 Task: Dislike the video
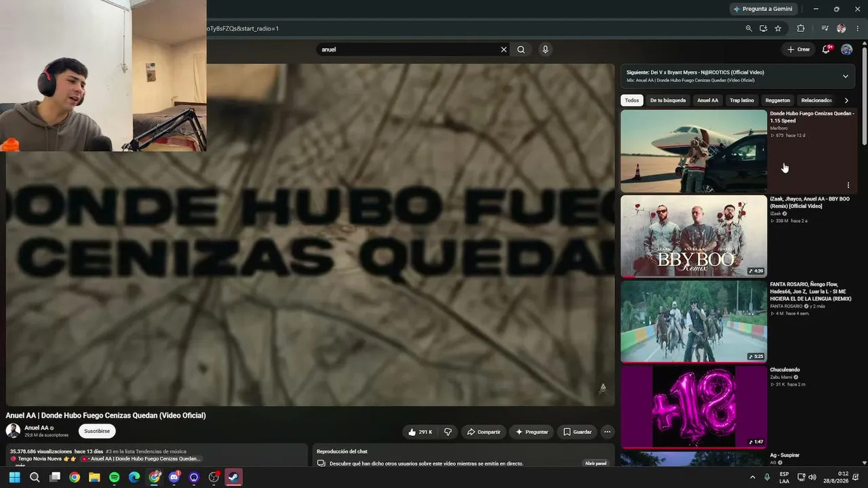(448, 432)
